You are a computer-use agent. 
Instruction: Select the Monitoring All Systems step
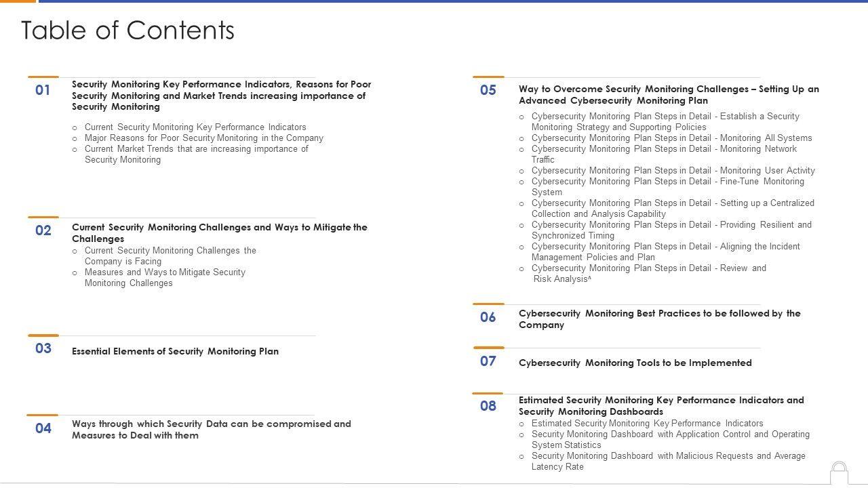click(x=671, y=138)
